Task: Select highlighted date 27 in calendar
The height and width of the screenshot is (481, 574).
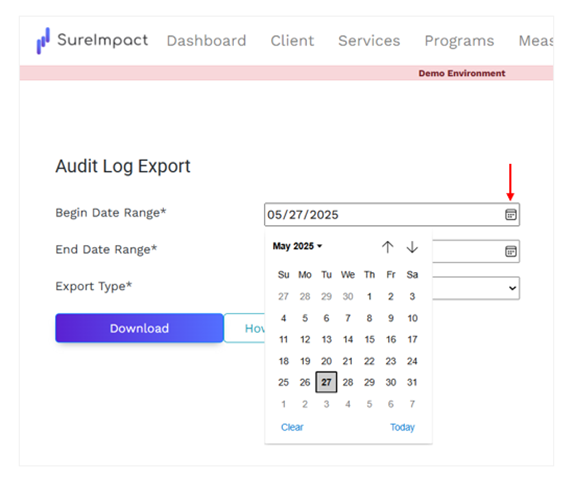Action: (x=326, y=383)
